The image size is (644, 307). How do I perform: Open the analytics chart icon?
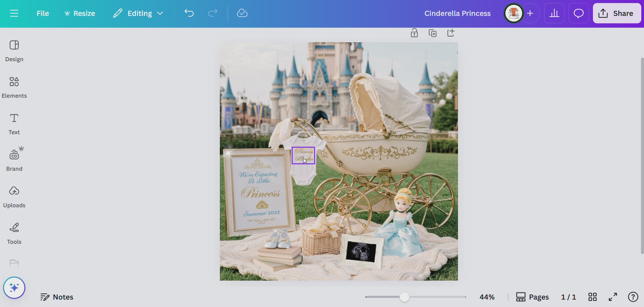[x=554, y=13]
